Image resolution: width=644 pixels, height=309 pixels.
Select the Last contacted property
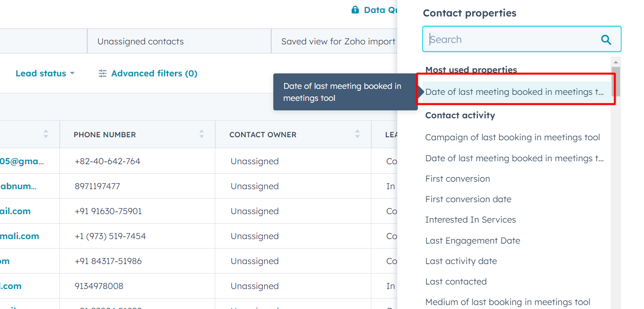456,281
